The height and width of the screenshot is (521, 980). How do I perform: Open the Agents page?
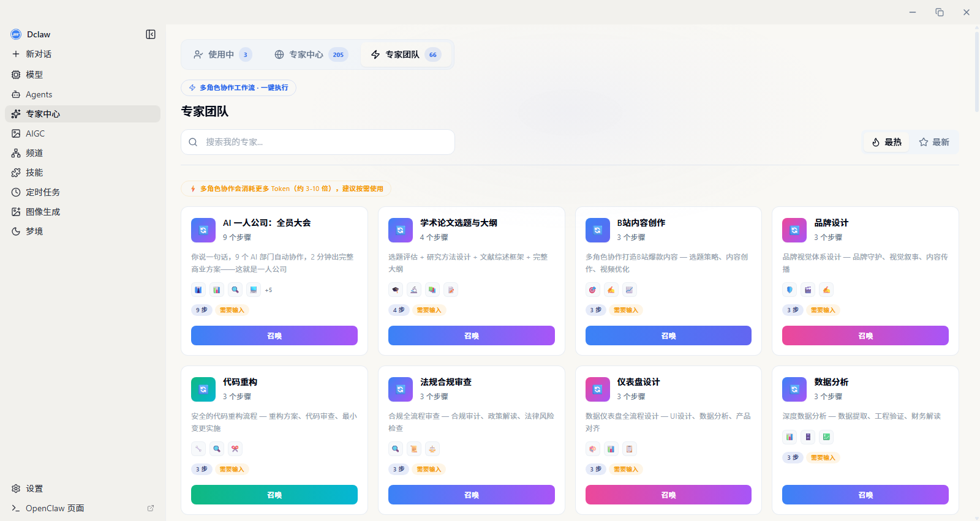click(83, 94)
